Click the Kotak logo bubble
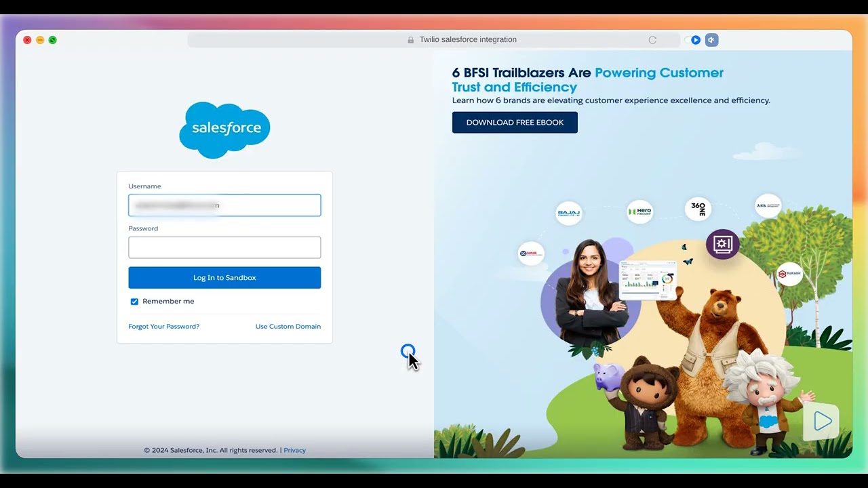Screen dimensions: 868x488 pyautogui.click(x=531, y=253)
